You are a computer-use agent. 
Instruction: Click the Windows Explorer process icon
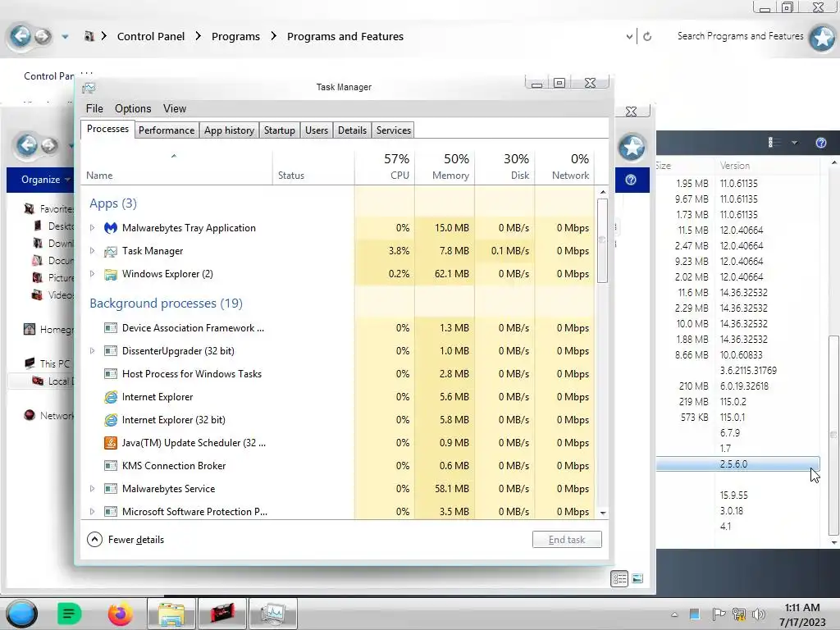111,274
